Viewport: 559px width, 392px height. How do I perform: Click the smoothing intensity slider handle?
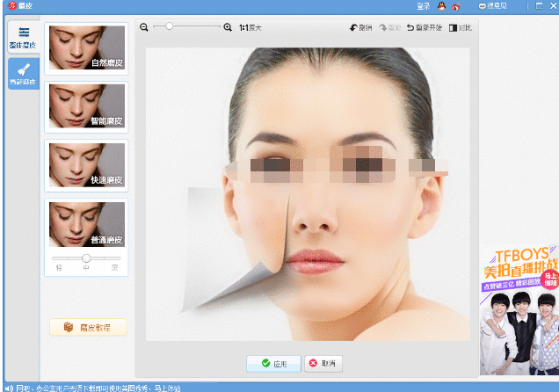coord(86,258)
